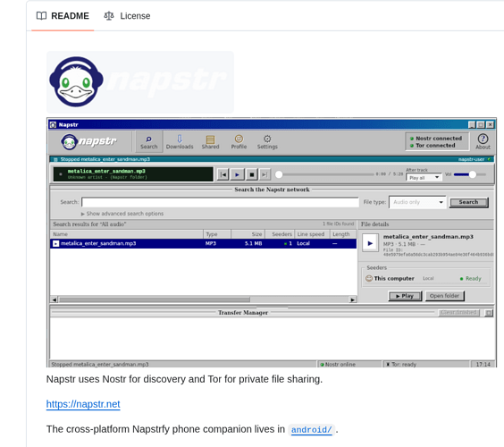Screen dimensions: 504x447
Task: Sort results by the Seeders column header
Action: coord(280,234)
